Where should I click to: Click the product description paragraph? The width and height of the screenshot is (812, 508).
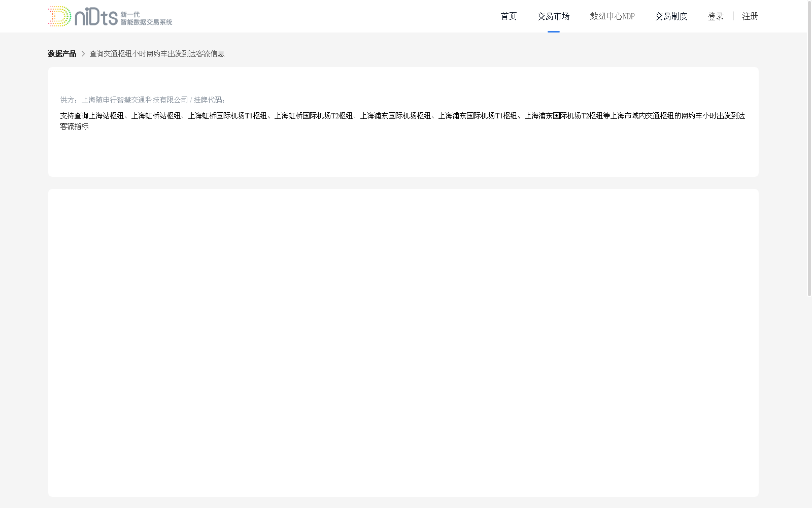pos(402,121)
